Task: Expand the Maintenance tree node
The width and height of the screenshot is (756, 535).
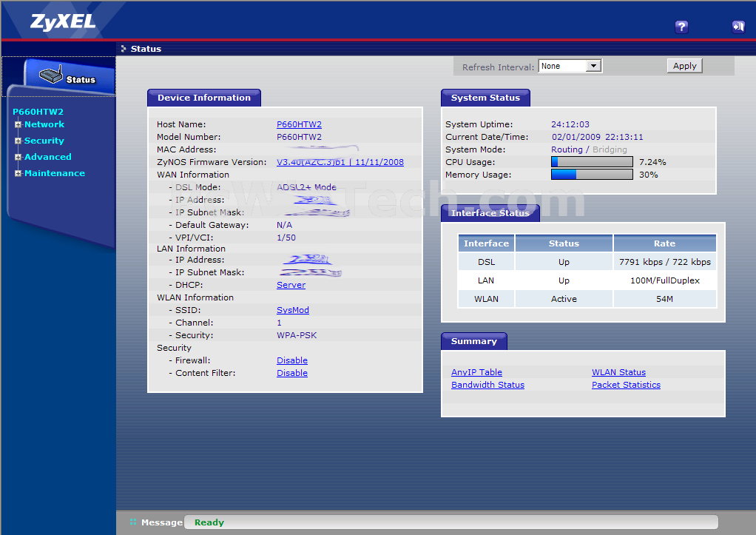Action: point(18,174)
